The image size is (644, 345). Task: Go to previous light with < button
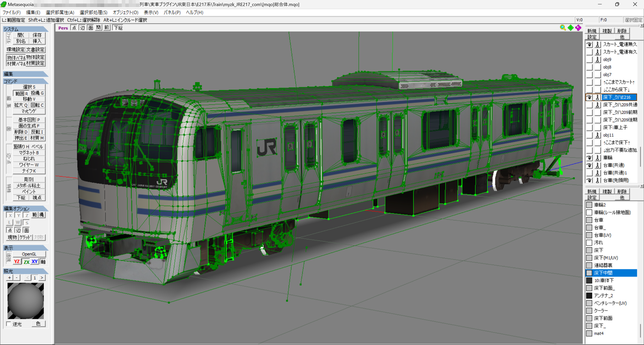coord(28,278)
